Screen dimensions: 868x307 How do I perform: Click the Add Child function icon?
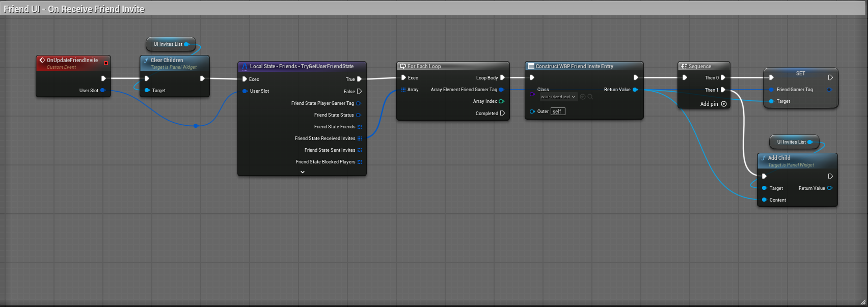pyautogui.click(x=764, y=158)
